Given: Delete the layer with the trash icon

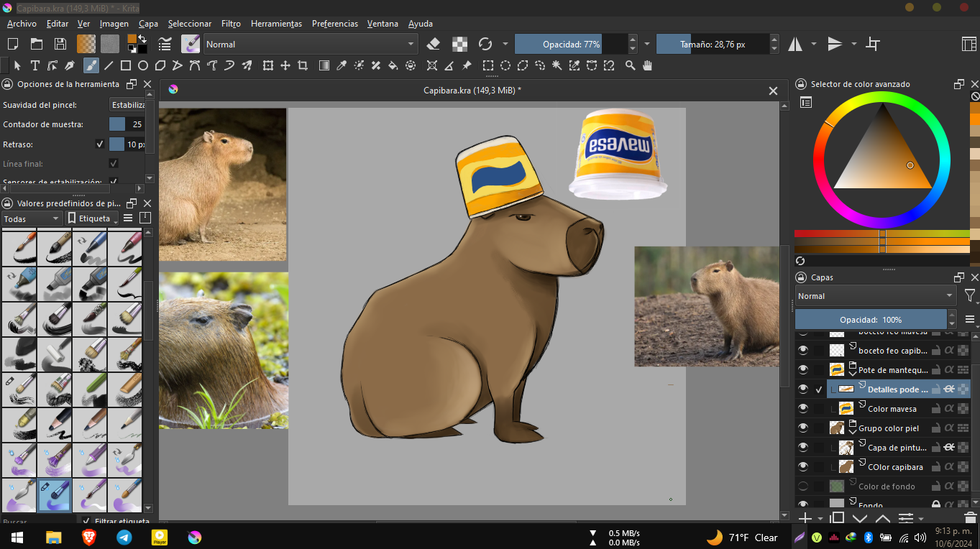Looking at the screenshot, I should (x=970, y=517).
